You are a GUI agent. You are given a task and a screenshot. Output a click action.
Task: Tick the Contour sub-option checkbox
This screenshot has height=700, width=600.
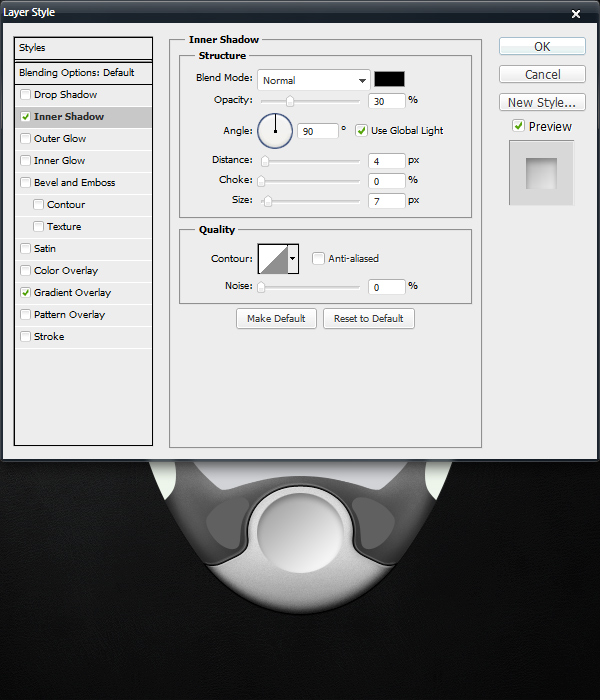click(x=38, y=204)
